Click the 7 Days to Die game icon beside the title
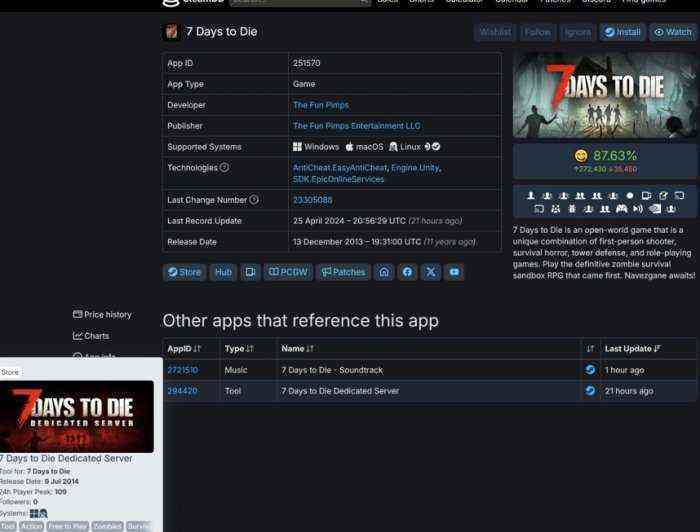This screenshot has height=532, width=700. (x=171, y=32)
